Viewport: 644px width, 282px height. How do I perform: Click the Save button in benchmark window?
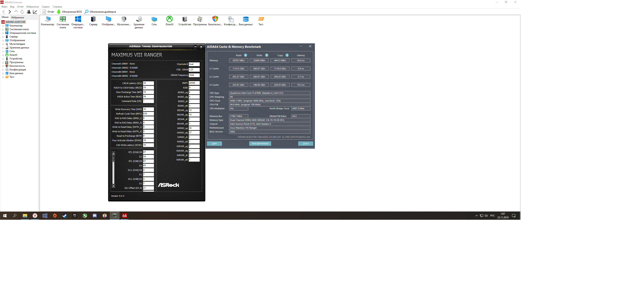tap(214, 144)
